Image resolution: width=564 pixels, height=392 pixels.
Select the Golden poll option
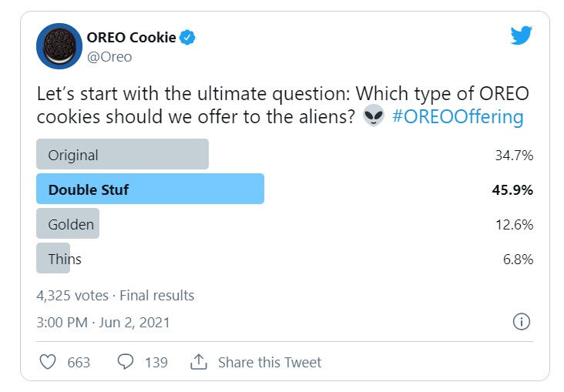69,224
